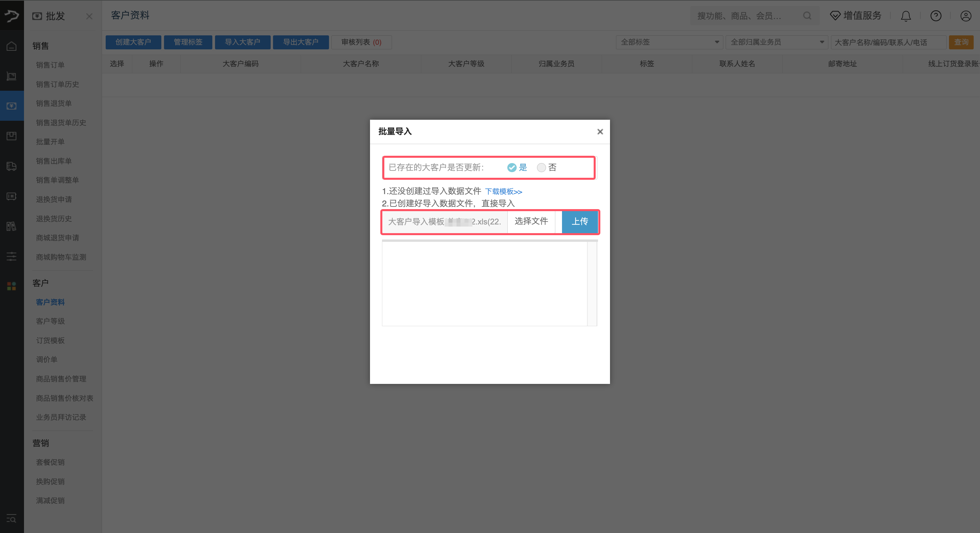Image resolution: width=980 pixels, height=533 pixels.
Task: Click the notification bell icon
Action: 905,16
